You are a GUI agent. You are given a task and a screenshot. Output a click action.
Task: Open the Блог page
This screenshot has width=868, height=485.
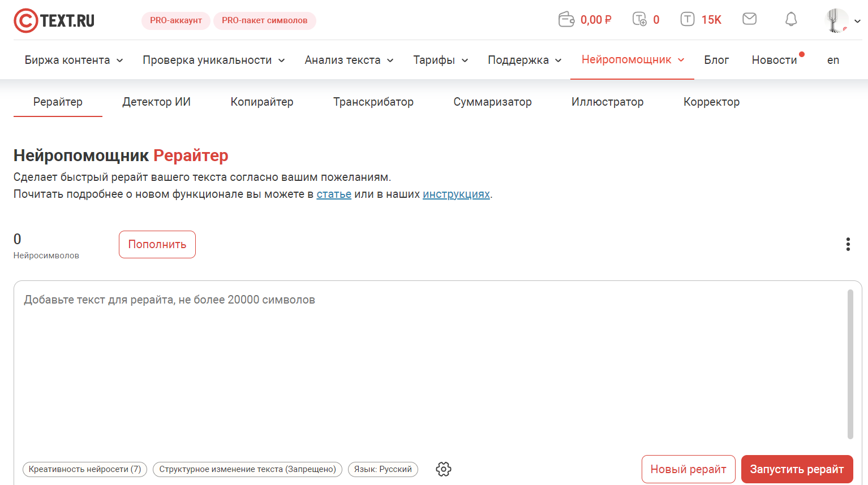[716, 60]
